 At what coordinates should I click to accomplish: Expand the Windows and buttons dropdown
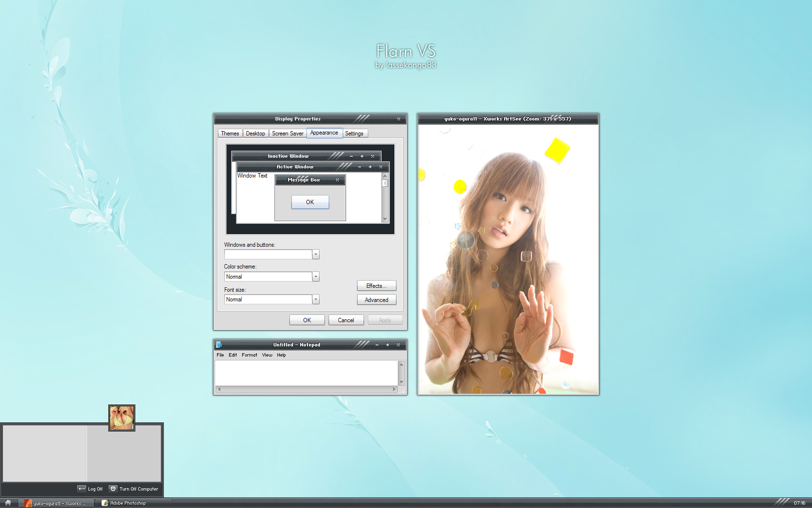point(316,254)
